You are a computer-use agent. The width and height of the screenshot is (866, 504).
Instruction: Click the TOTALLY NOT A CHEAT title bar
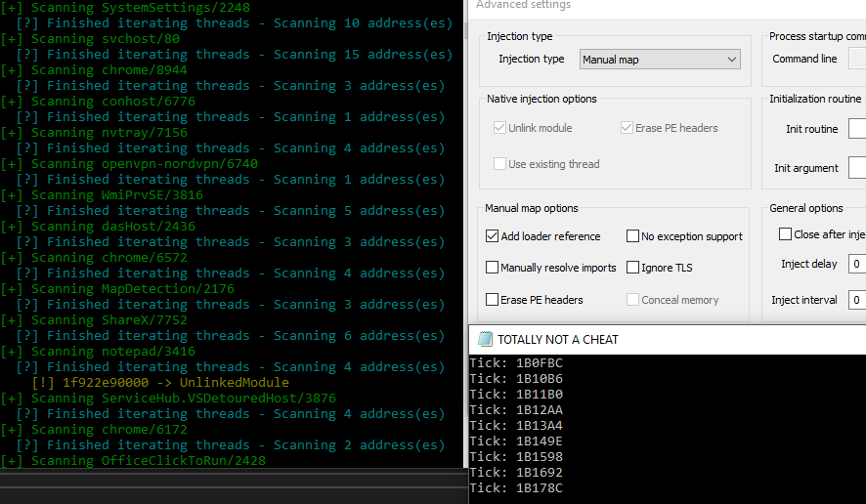[668, 340]
